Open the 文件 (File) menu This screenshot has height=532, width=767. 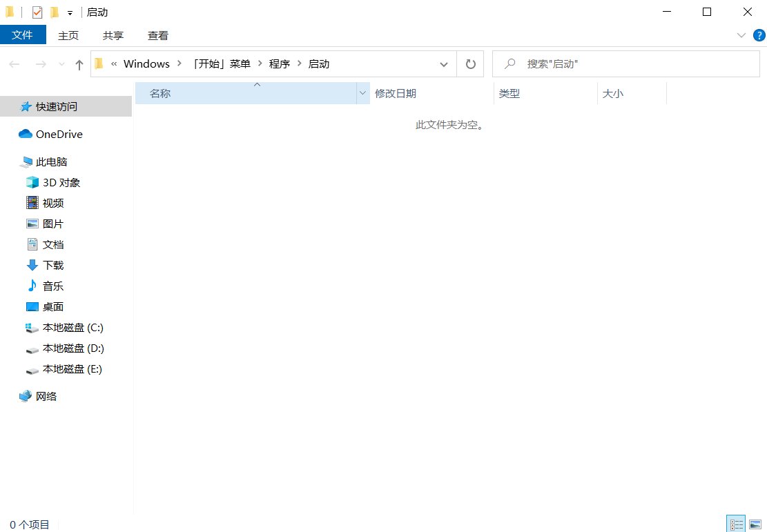coord(23,35)
